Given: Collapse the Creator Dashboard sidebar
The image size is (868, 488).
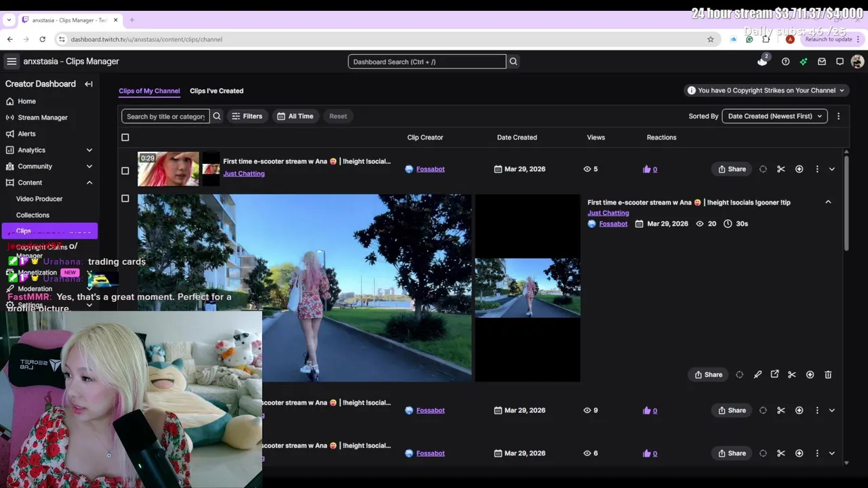Looking at the screenshot, I should pyautogui.click(x=89, y=84).
